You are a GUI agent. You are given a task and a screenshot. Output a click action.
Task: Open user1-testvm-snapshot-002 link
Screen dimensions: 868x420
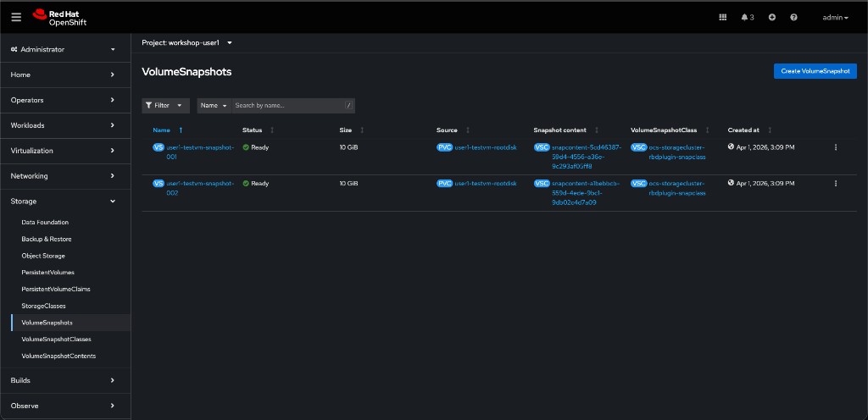coord(200,188)
